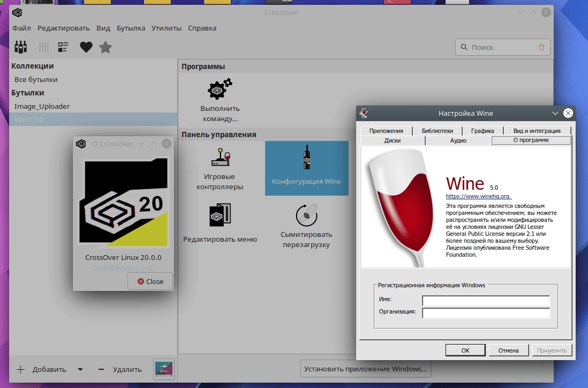Image resolution: width=588 pixels, height=388 pixels.
Task: Open the winehq.org link
Action: [x=479, y=196]
